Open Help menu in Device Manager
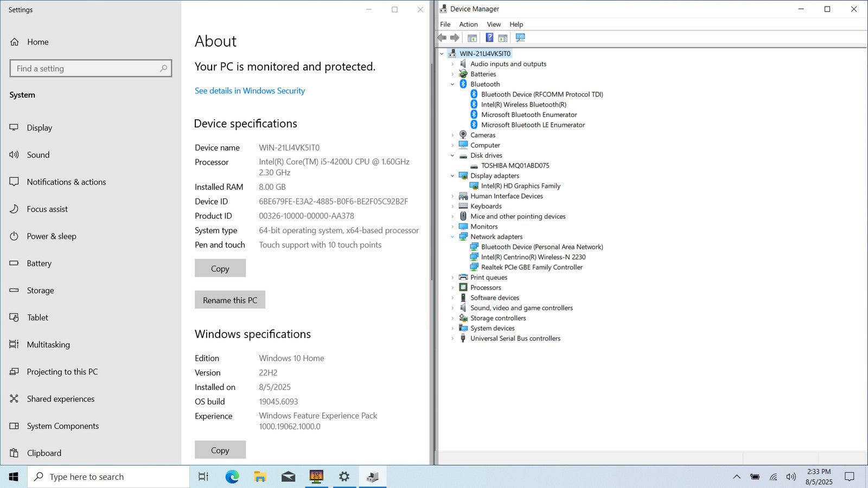The width and height of the screenshot is (868, 488). [x=516, y=24]
